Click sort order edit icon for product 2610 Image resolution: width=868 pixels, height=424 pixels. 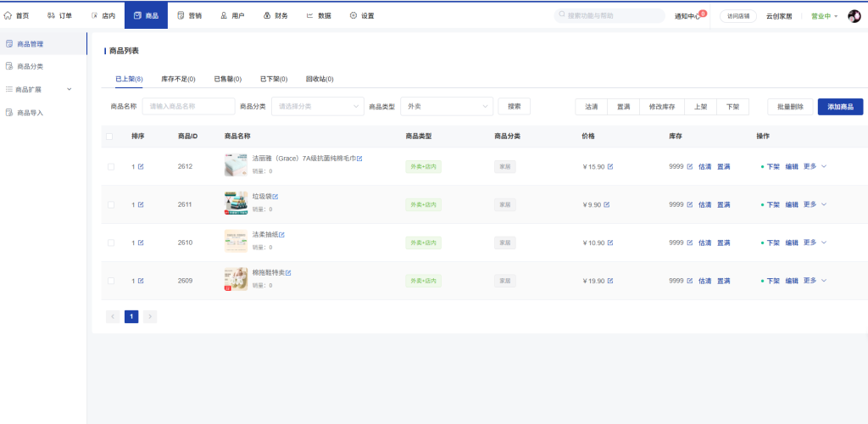[x=141, y=243]
